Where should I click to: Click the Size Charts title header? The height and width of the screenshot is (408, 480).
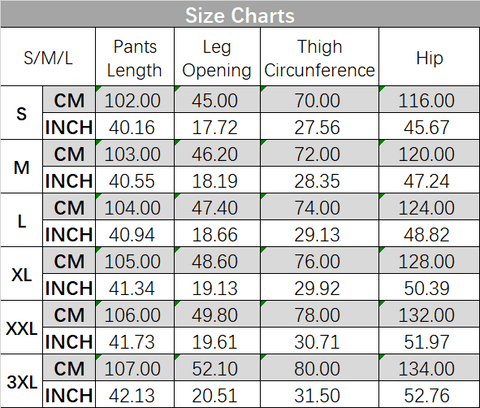coord(240,15)
